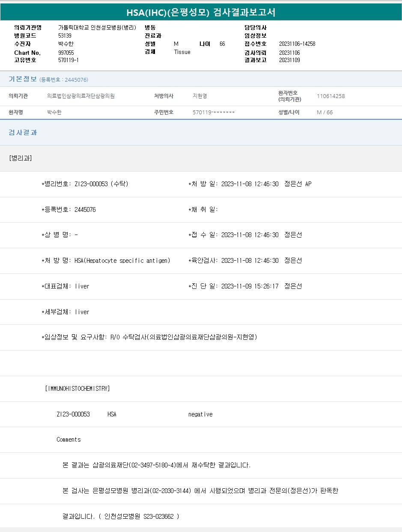Click the 병원코드 value 53139
This screenshot has width=402, height=532.
click(x=65, y=36)
